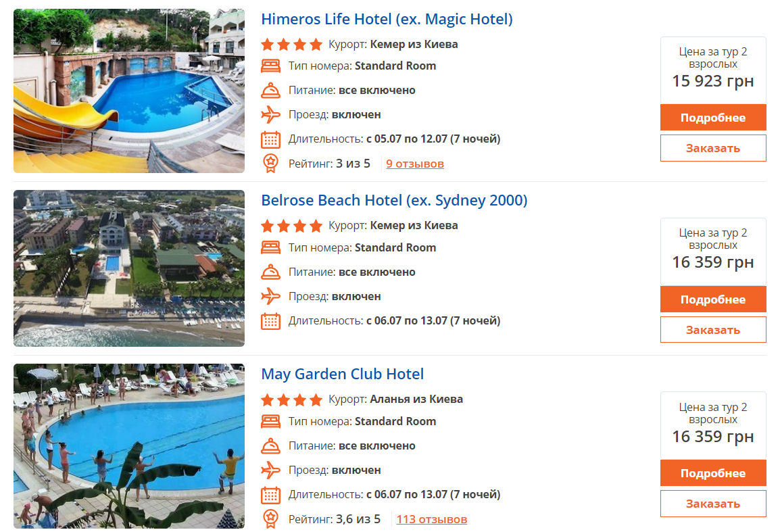780x532 pixels.
Task: Click calendar icon in Himeros Life Hotel listing
Action: click(x=270, y=139)
